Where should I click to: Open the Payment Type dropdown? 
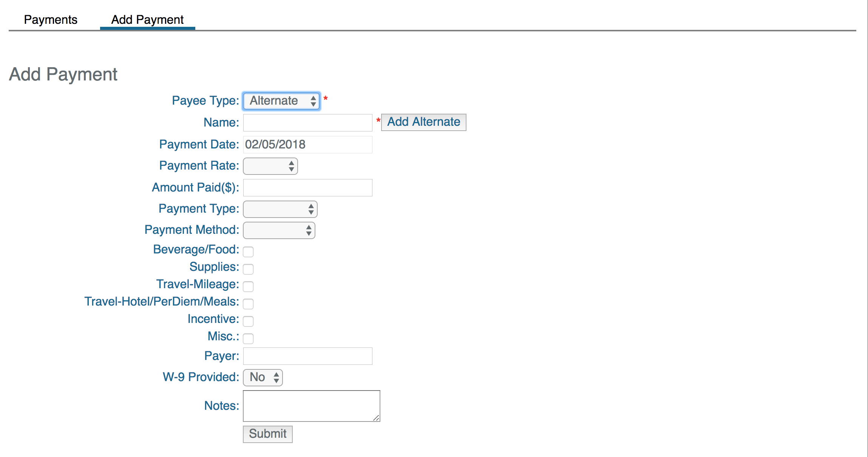280,209
